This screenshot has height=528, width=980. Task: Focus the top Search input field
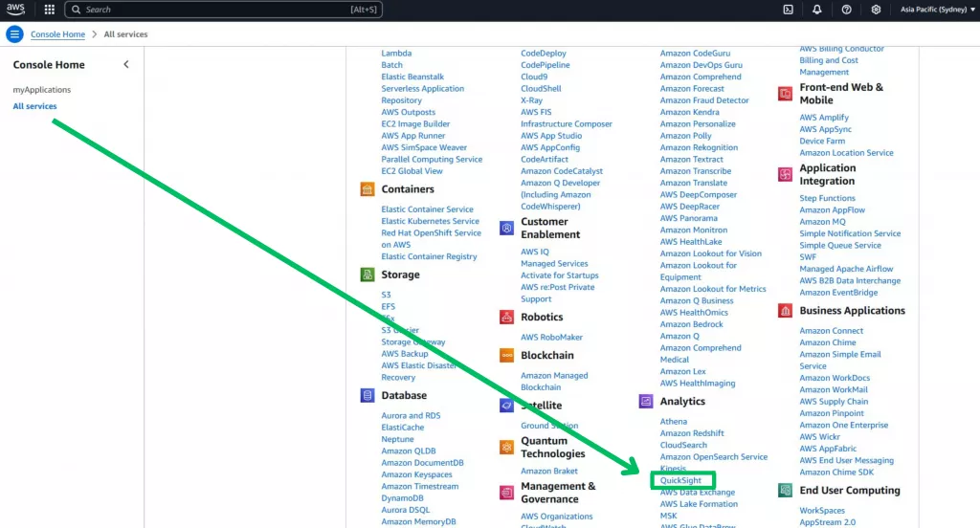pos(211,10)
